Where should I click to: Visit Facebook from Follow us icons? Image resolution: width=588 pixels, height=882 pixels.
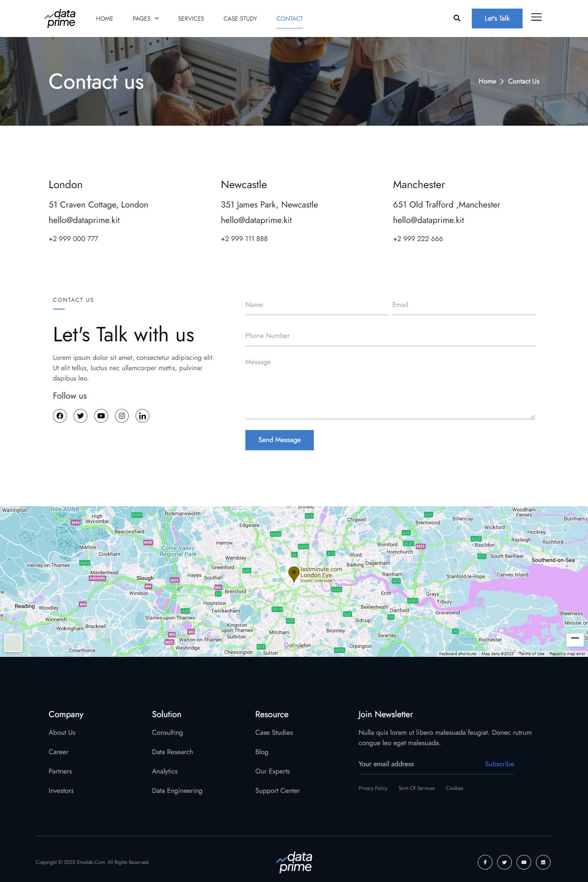click(x=60, y=416)
